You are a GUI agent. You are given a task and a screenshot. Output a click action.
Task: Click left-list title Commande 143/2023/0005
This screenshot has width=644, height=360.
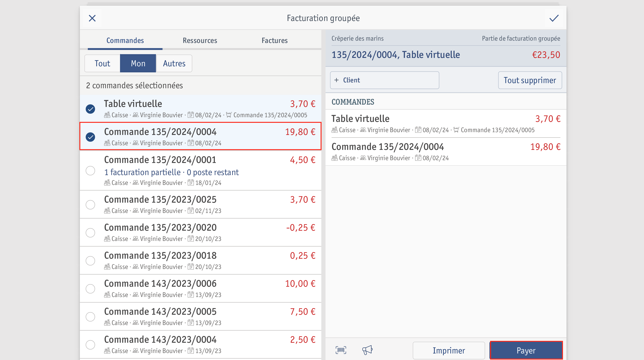(160, 311)
